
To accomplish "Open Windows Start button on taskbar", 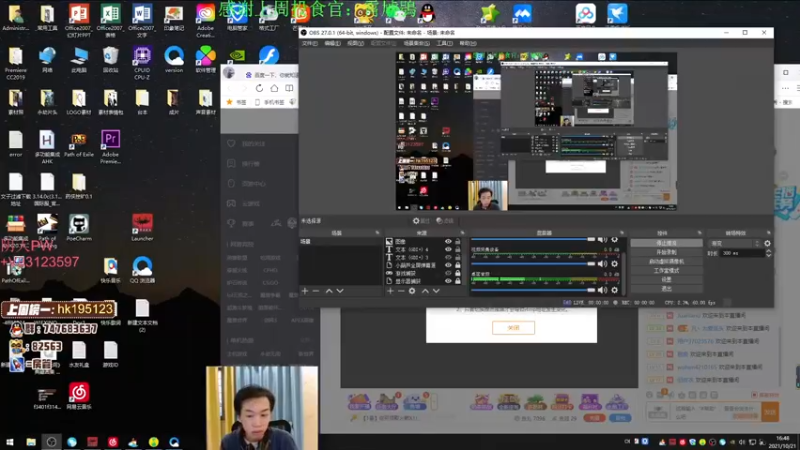I will [9, 442].
